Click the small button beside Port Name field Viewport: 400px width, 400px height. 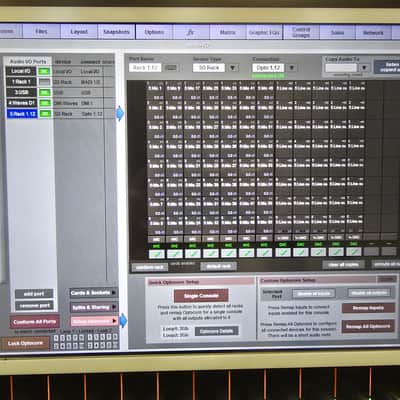pos(171,68)
